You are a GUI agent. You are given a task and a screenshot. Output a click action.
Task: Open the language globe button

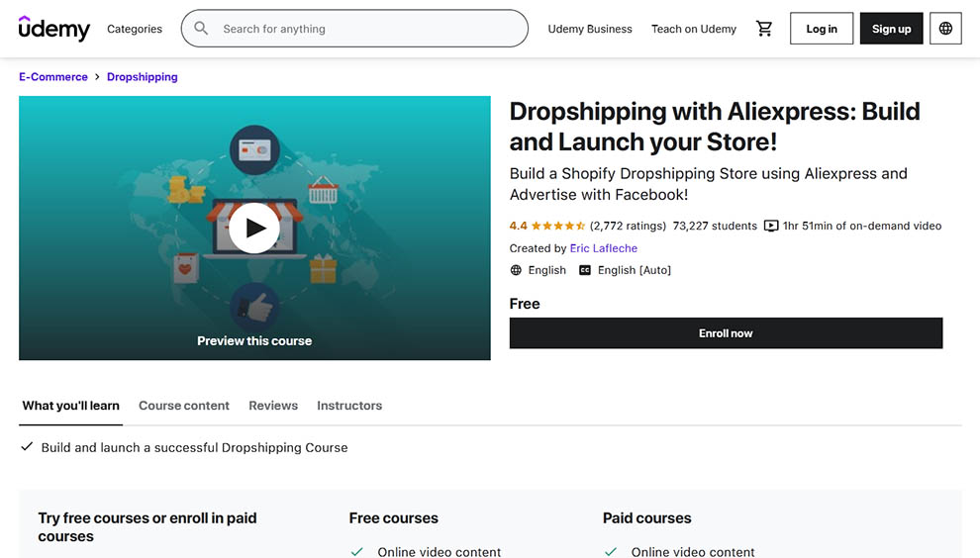pos(945,28)
